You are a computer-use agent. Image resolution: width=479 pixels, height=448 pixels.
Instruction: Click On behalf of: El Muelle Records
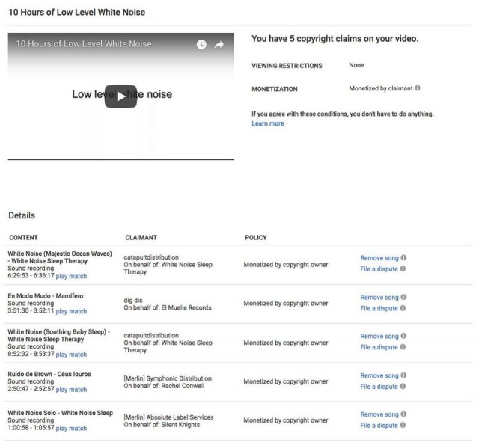168,307
